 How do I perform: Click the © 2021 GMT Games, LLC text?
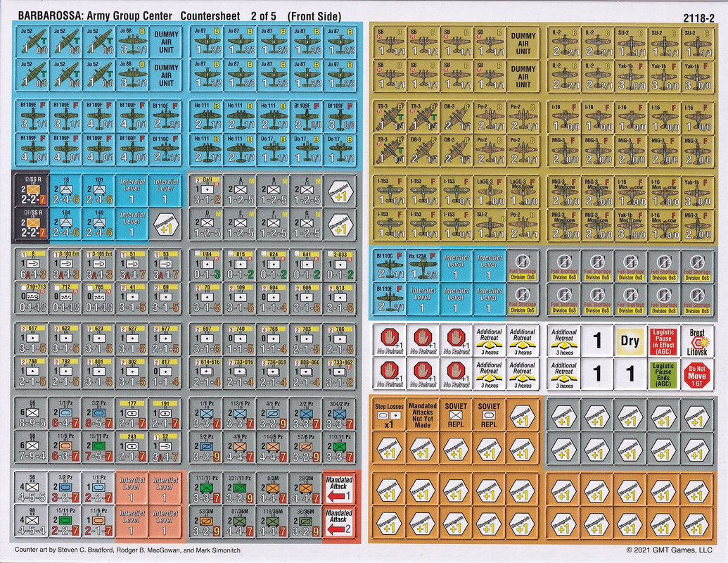pos(669,550)
